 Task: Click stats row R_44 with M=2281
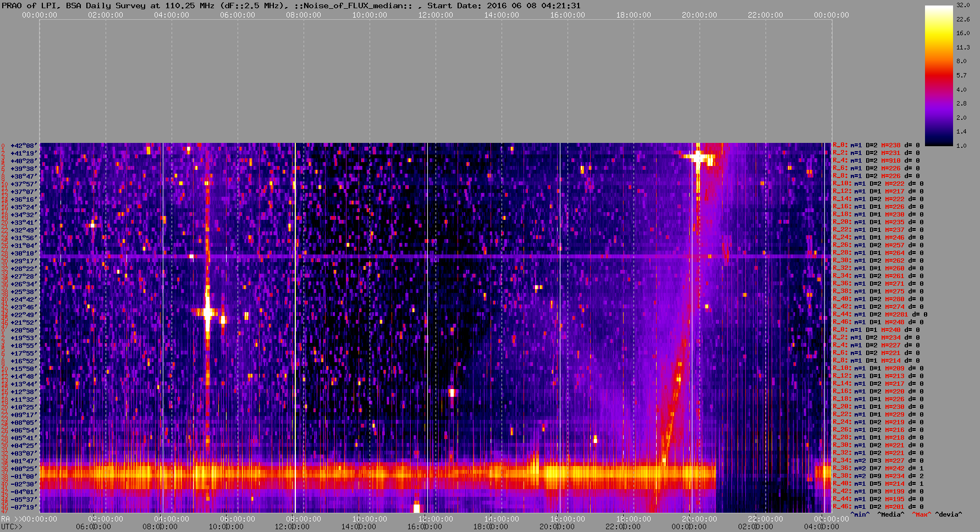880,315
